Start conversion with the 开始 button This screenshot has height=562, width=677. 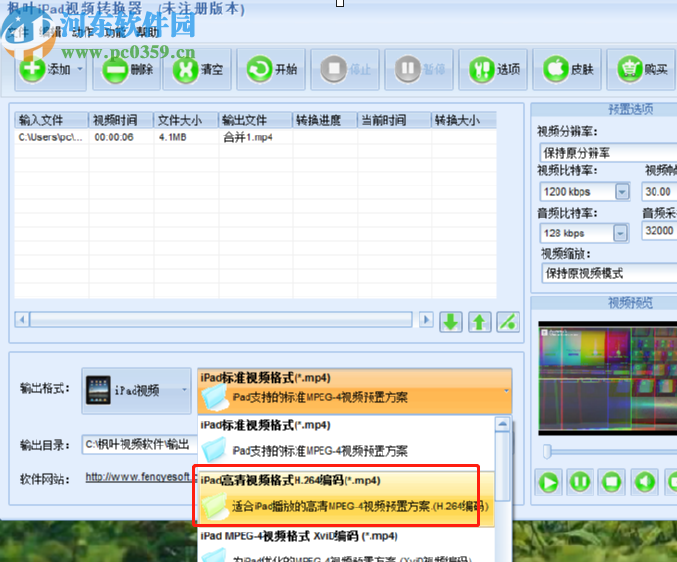tap(271, 69)
